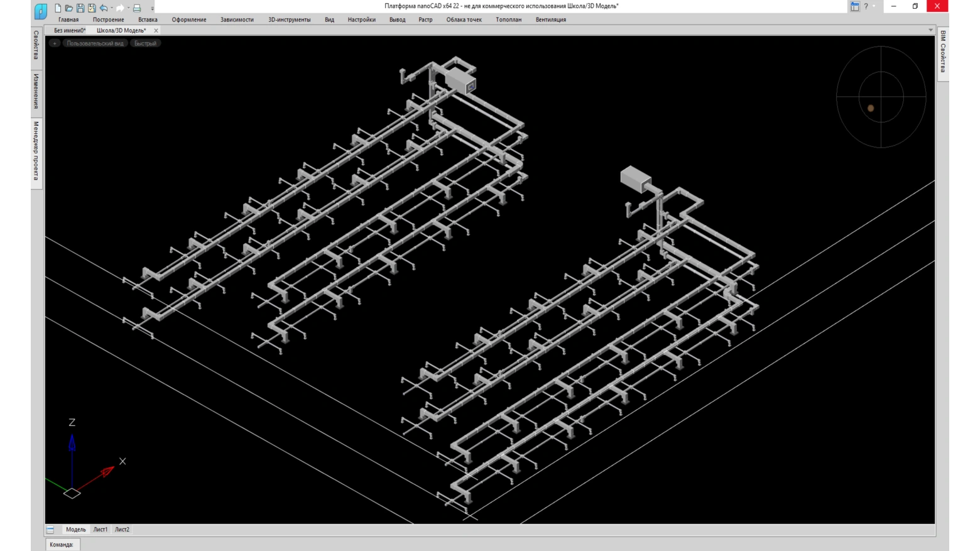980x551 pixels.
Task: Open the quick access toolbar customize dropdown
Action: point(152,8)
